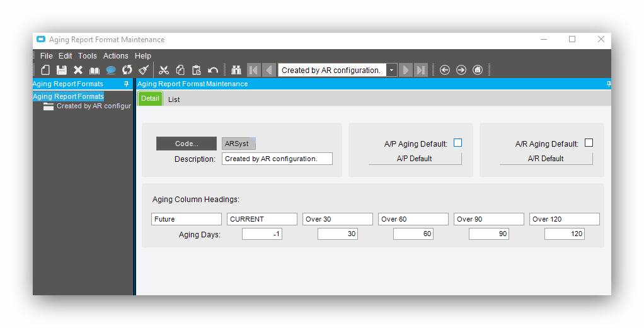644x328 pixels.
Task: Click the binoculars search icon
Action: pyautogui.click(x=236, y=71)
